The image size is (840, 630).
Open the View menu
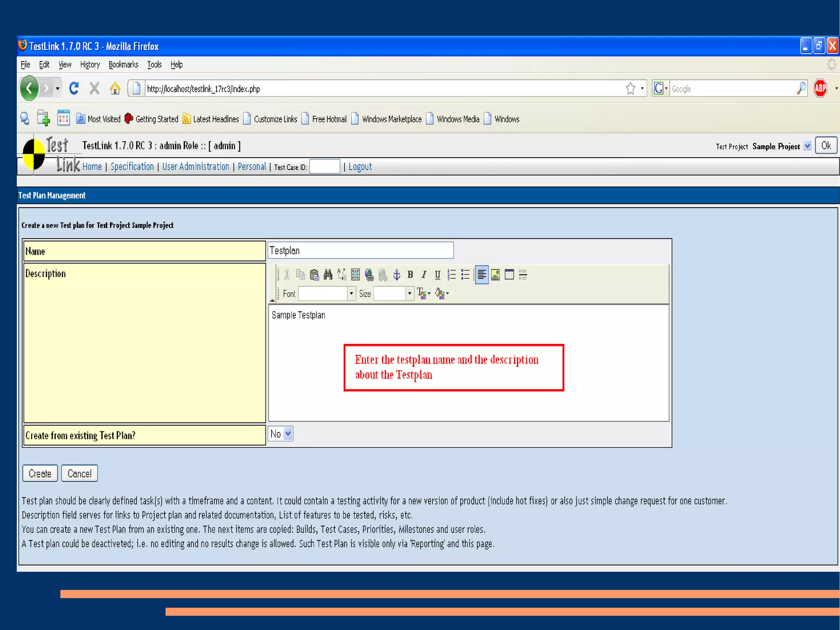click(65, 64)
